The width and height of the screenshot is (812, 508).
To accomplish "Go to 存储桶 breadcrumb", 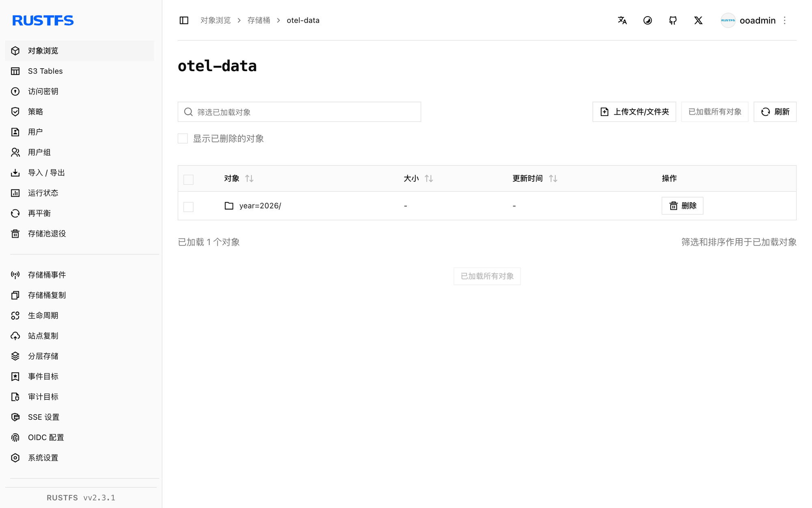I will (x=259, y=20).
